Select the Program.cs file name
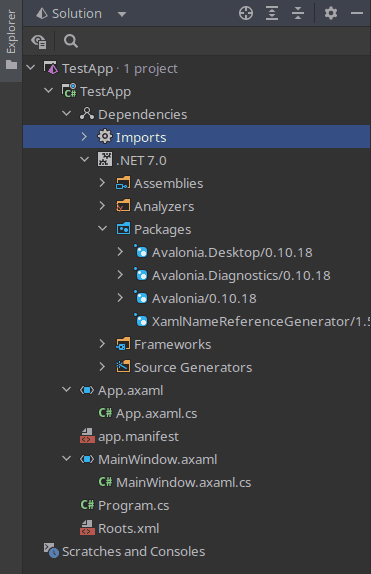Screen dimensions: 371x574 (134, 506)
